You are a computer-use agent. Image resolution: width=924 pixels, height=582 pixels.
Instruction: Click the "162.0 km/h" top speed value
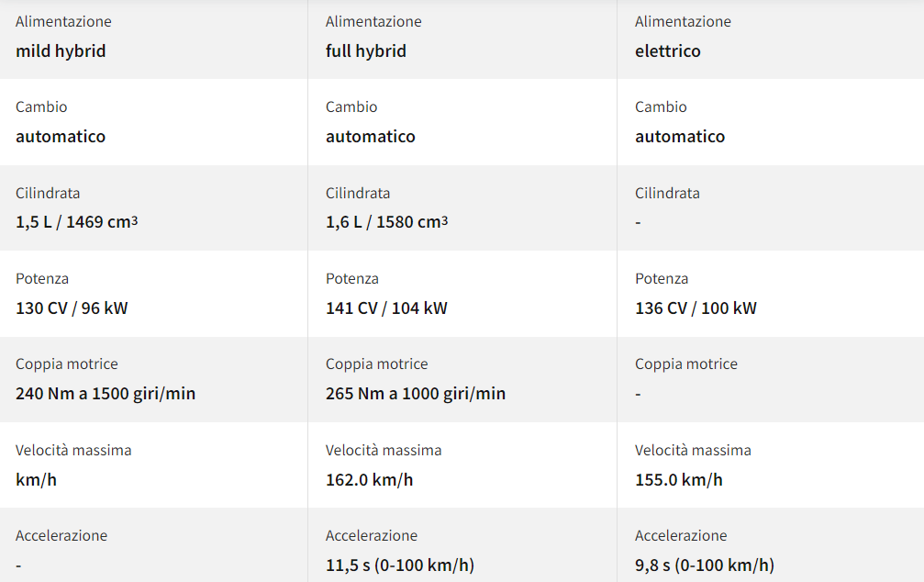click(x=369, y=480)
